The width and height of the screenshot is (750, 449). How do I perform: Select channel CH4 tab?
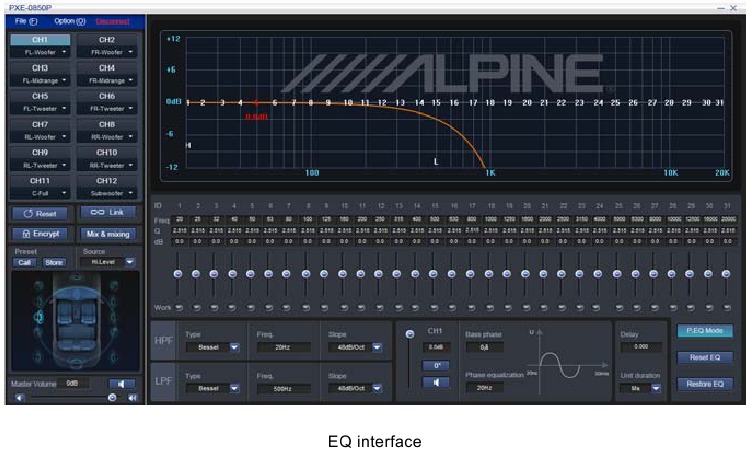(x=107, y=68)
